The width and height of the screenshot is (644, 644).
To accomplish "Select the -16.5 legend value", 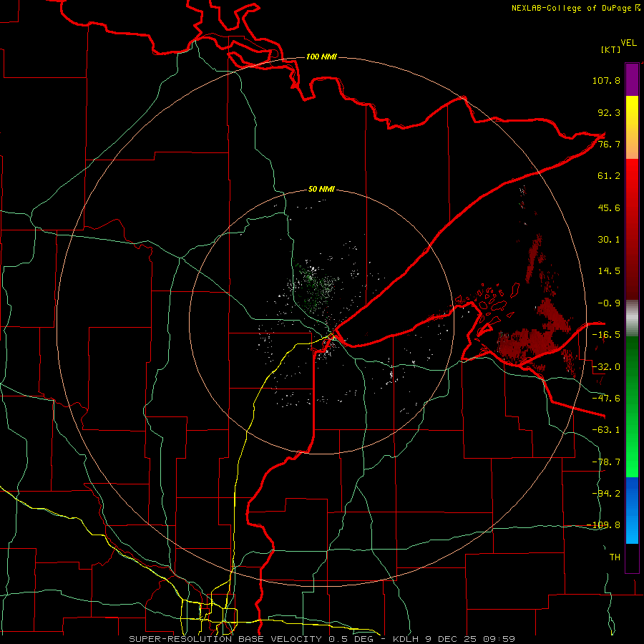I will tap(606, 335).
